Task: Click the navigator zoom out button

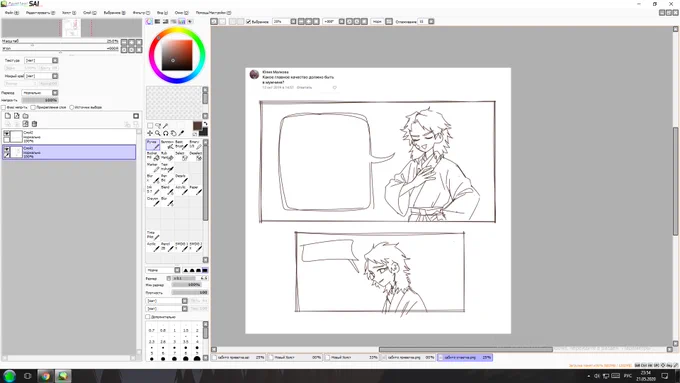Action: click(x=124, y=42)
